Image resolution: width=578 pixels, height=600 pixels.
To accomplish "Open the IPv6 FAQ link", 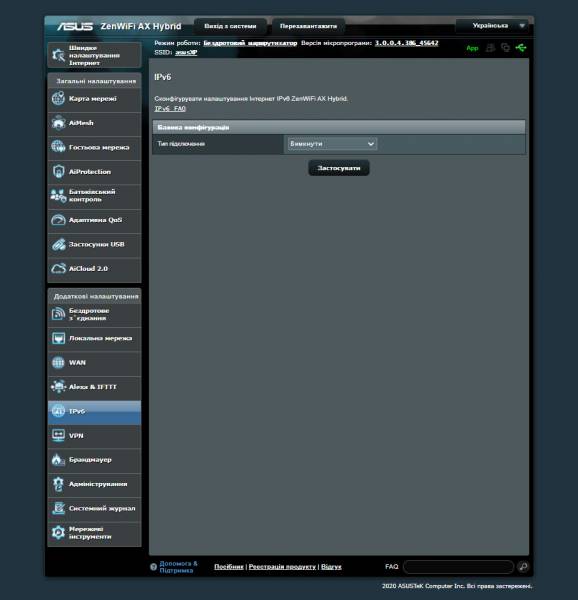I will [170, 109].
